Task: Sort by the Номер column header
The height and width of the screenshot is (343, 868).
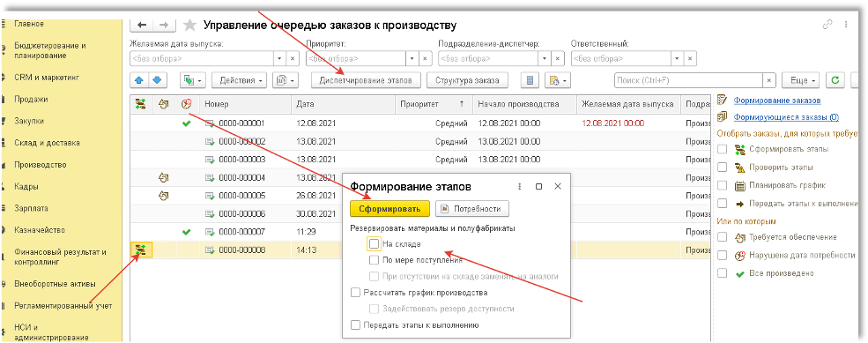Action: tap(246, 104)
